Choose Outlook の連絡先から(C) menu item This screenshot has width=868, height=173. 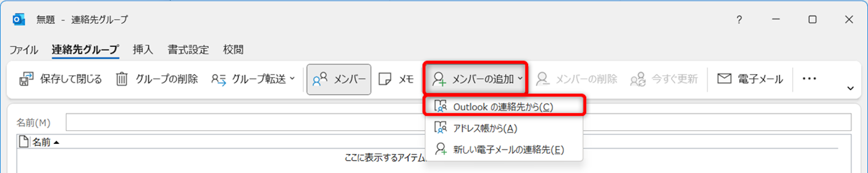(503, 107)
